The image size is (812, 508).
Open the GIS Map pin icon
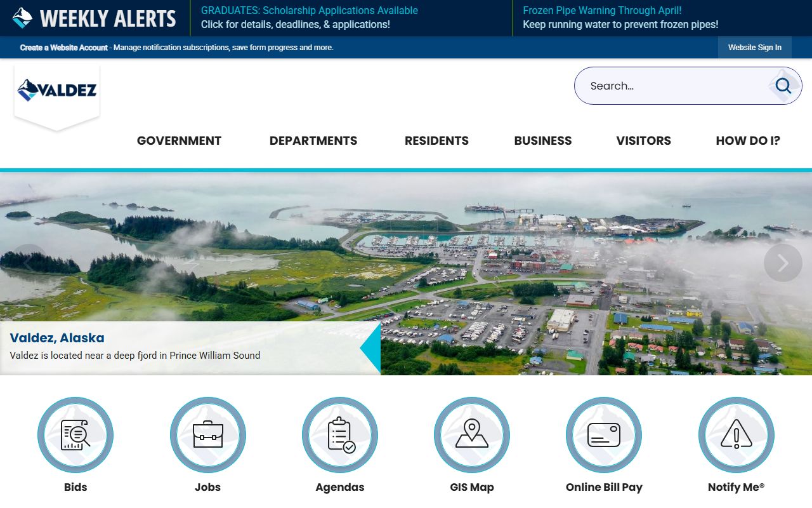coord(472,435)
